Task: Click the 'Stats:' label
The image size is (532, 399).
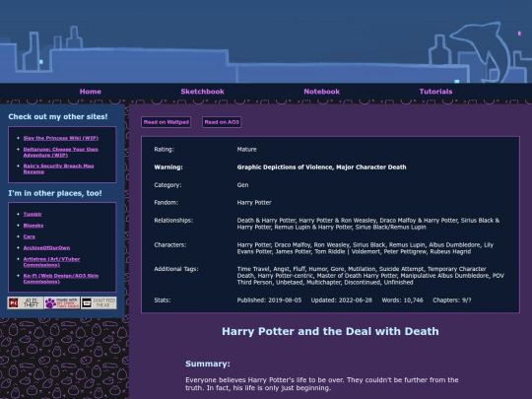Action: coord(163,299)
